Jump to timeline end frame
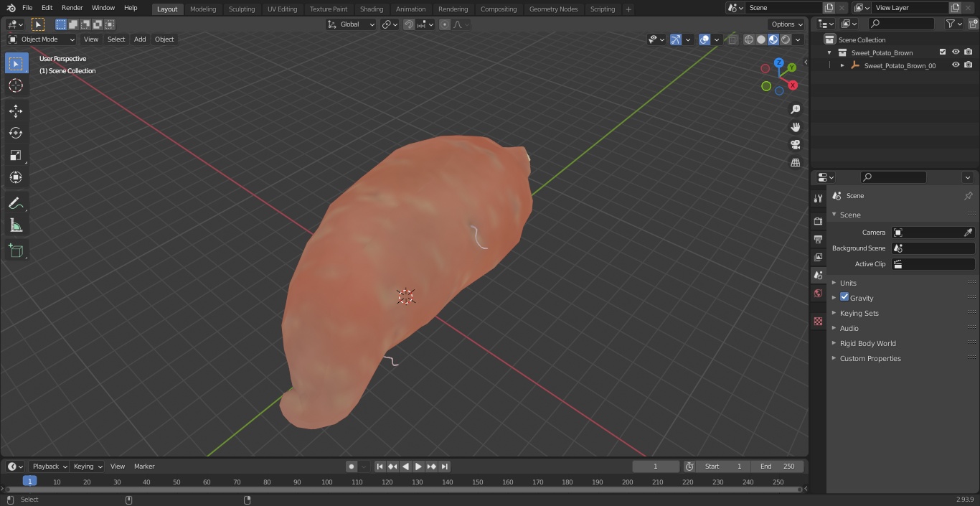980x506 pixels. click(x=444, y=467)
